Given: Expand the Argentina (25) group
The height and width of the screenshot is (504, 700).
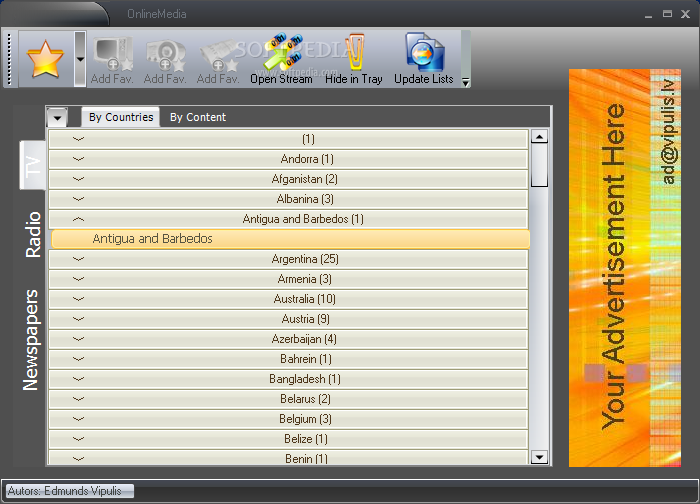Looking at the screenshot, I should coord(288,259).
